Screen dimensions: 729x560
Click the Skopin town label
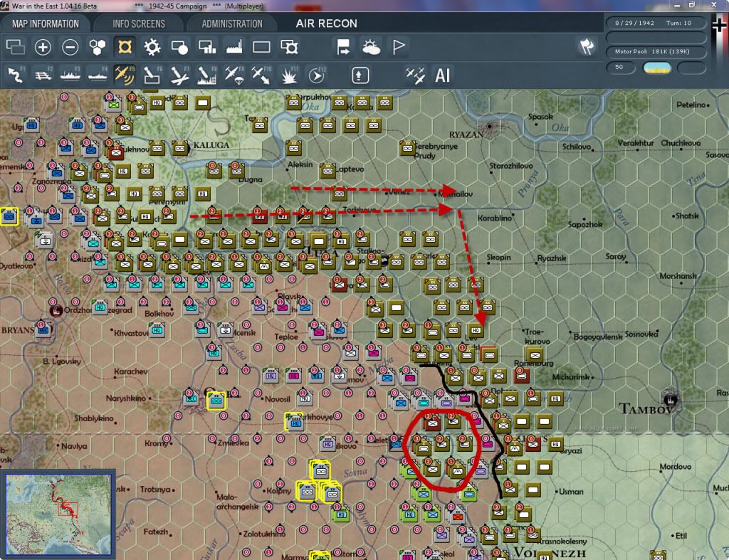[498, 257]
